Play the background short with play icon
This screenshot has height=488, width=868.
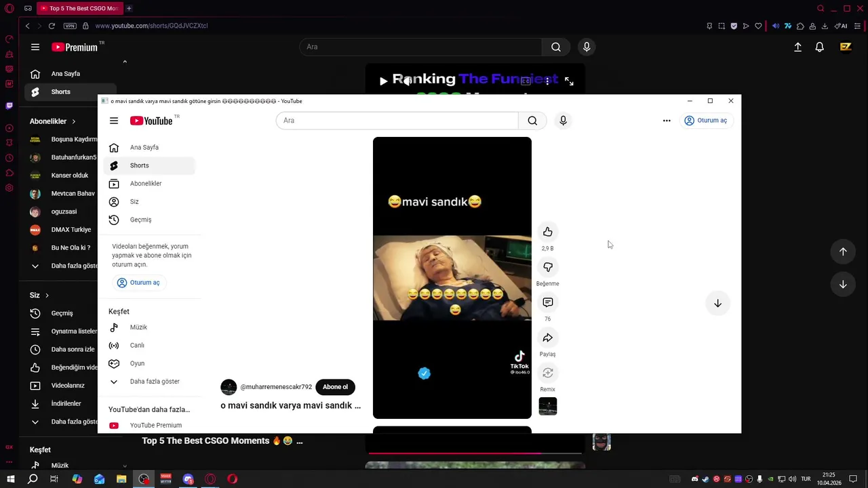383,81
